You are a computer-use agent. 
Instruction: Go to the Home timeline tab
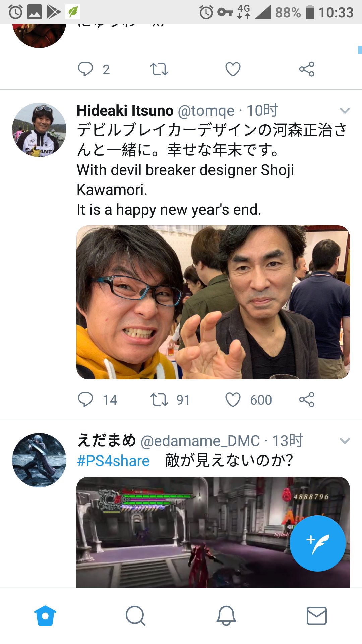pyautogui.click(x=45, y=616)
